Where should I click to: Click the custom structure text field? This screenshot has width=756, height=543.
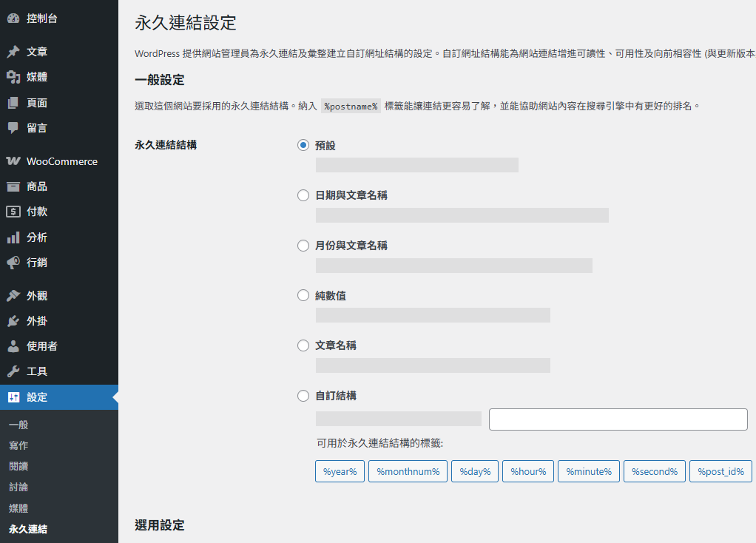point(618,419)
